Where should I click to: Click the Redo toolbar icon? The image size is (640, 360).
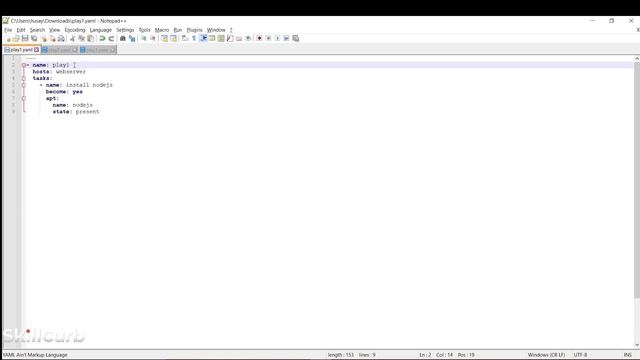111,38
